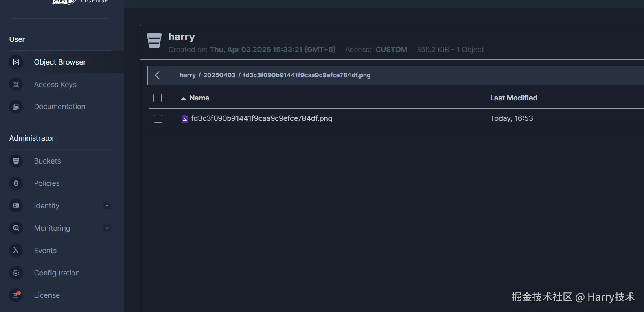Click the Policies shield icon
This screenshot has width=644, height=312.
tap(16, 183)
